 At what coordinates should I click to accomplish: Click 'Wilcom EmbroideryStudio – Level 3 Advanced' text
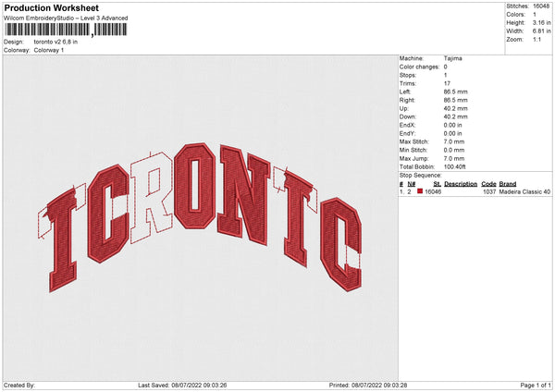click(x=66, y=18)
